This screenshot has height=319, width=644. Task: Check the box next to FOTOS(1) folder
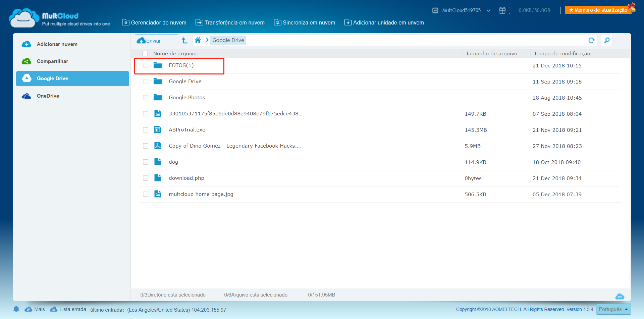pos(146,65)
